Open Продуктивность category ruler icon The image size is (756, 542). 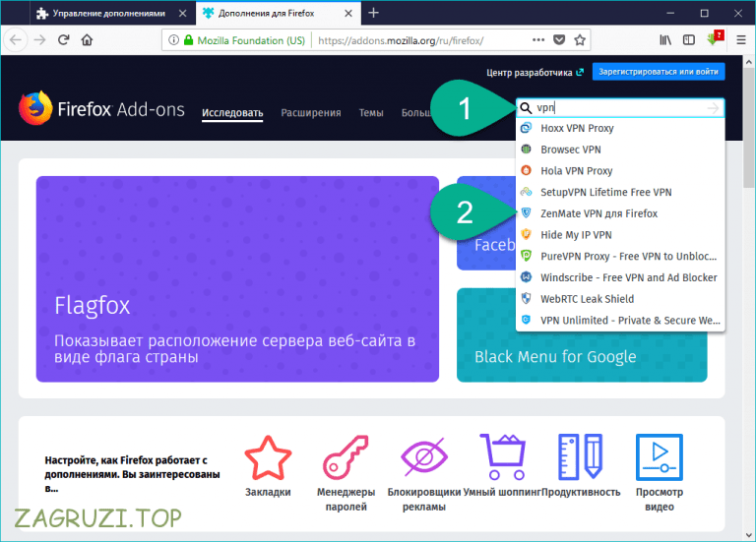point(581,457)
